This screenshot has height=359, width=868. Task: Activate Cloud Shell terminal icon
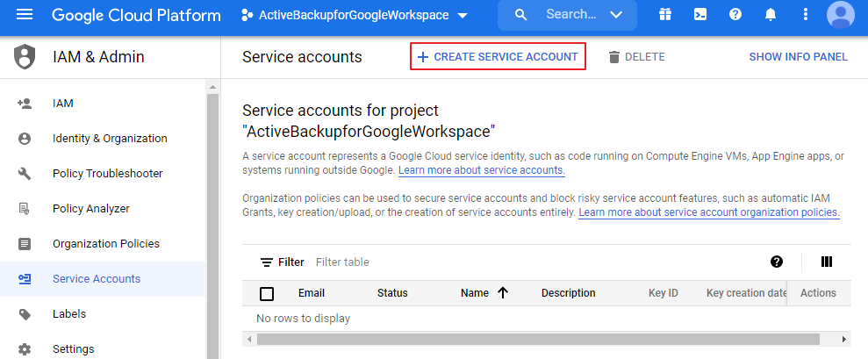pyautogui.click(x=700, y=15)
